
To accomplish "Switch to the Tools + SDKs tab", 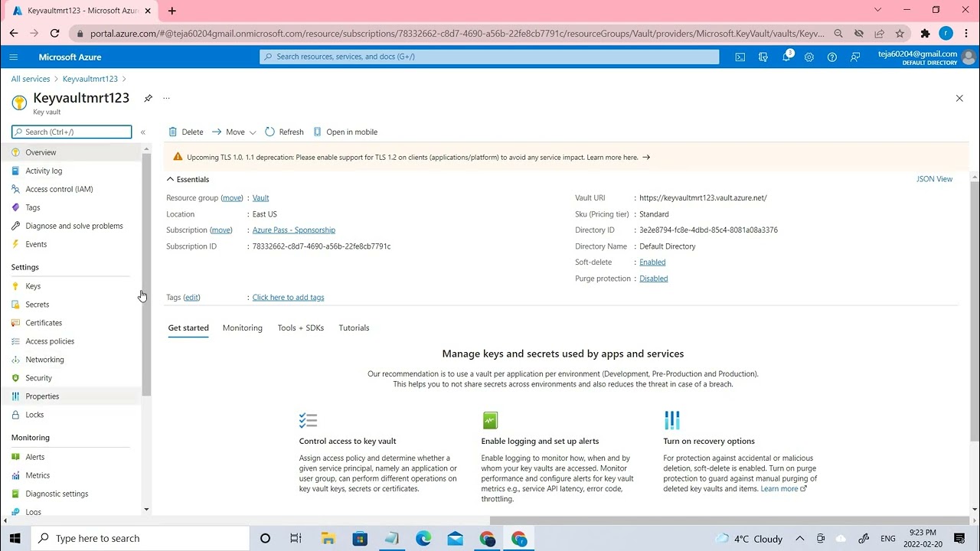I will coord(300,328).
